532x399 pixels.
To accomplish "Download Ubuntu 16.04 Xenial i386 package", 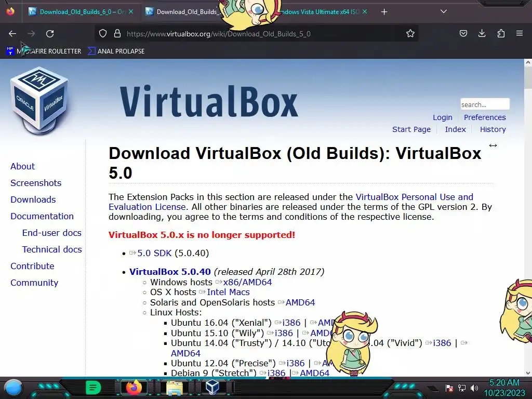I will pyautogui.click(x=291, y=323).
